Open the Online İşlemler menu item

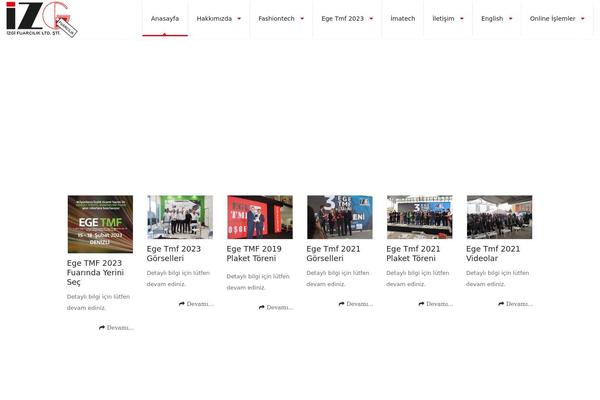[x=553, y=18]
